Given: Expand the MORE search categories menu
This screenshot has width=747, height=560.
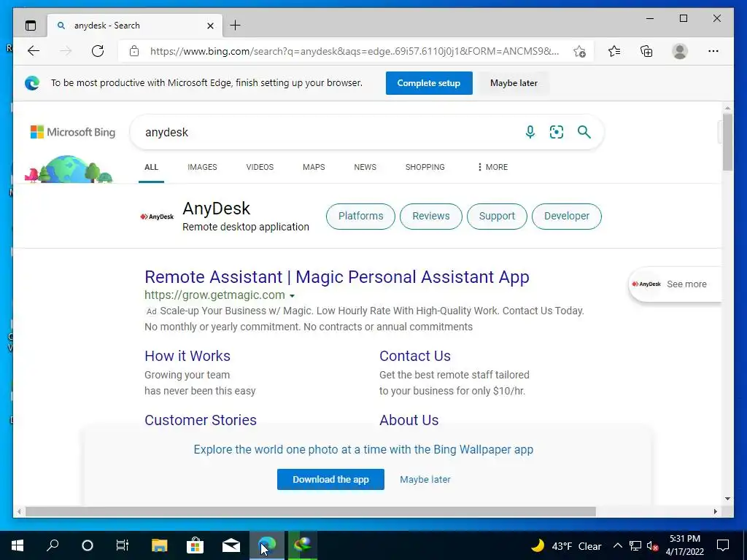Looking at the screenshot, I should click(492, 167).
